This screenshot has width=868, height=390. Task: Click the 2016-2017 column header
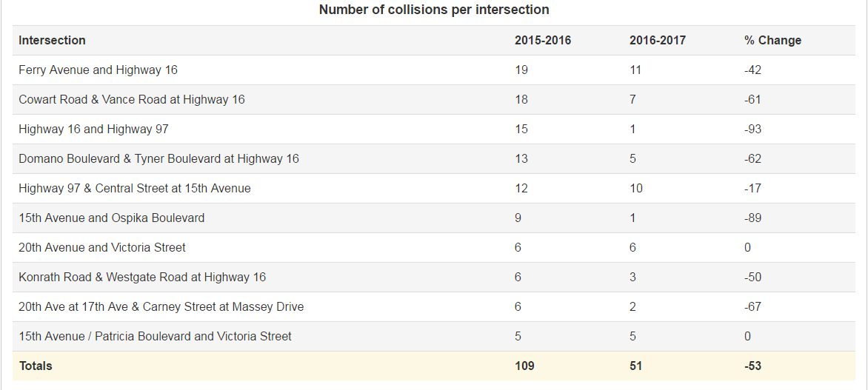pos(658,41)
